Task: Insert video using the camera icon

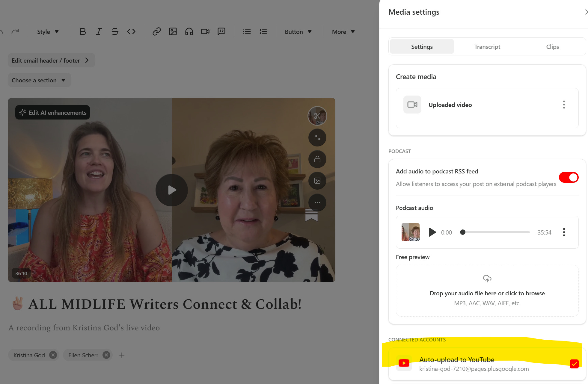Action: (x=205, y=32)
